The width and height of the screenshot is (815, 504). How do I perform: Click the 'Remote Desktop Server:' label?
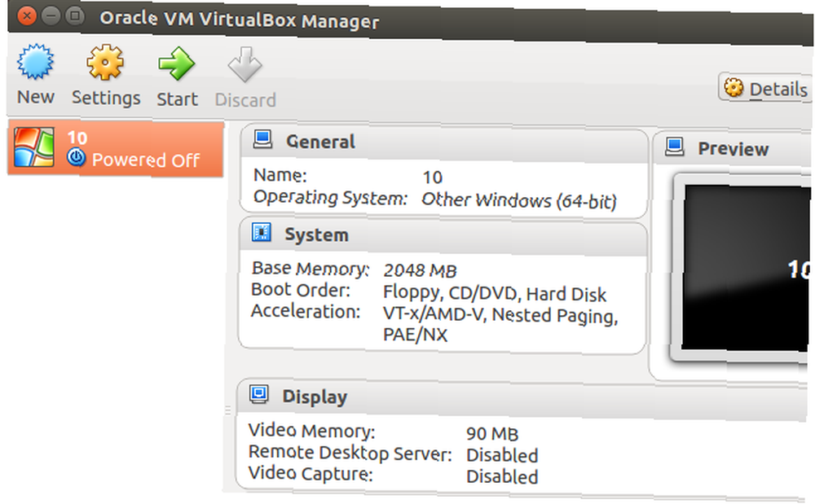click(350, 454)
